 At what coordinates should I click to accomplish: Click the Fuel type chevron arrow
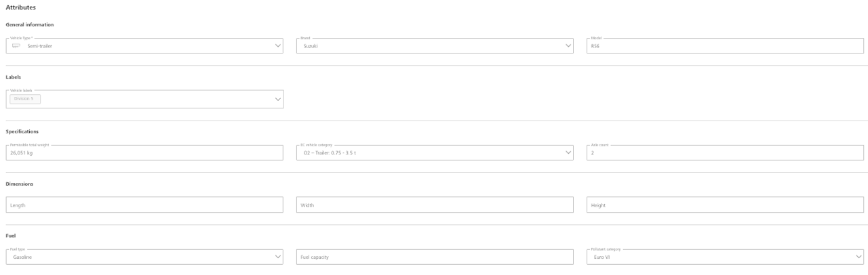(x=278, y=257)
